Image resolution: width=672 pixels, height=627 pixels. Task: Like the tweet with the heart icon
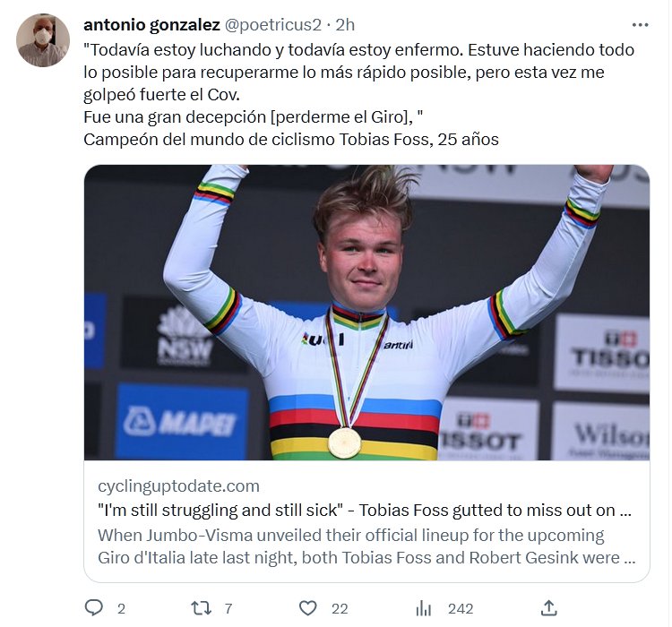click(308, 608)
